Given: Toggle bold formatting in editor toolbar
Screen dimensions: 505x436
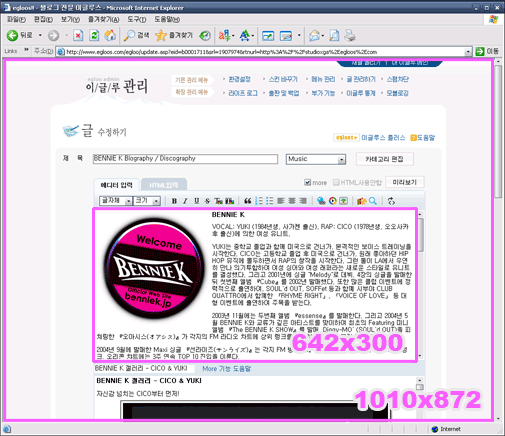Looking at the screenshot, I should 174,201.
